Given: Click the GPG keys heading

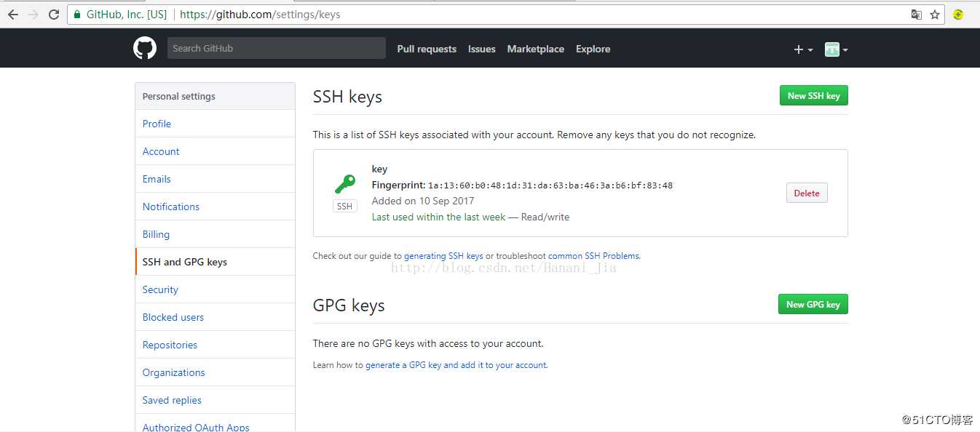Looking at the screenshot, I should tap(349, 305).
